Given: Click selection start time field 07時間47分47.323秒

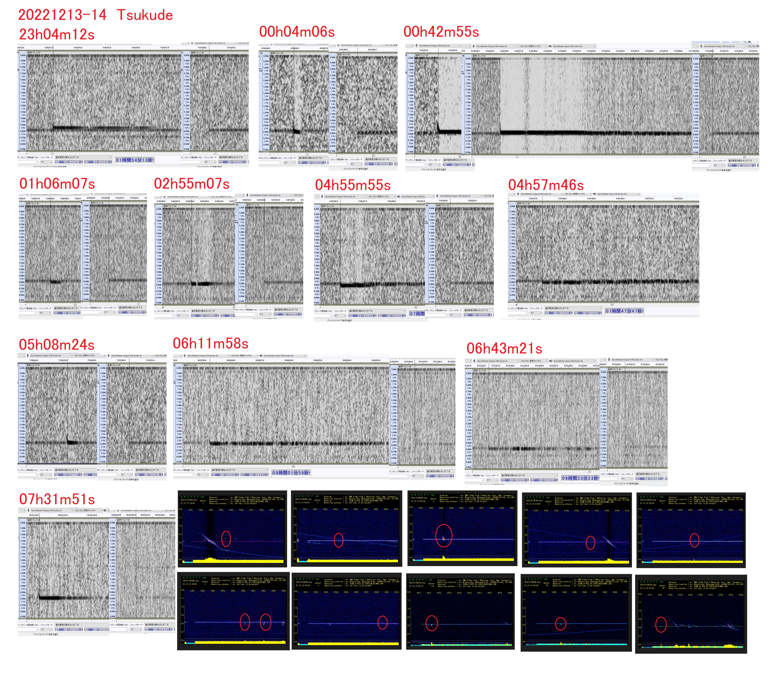Looking at the screenshot, I should (x=558, y=313).
